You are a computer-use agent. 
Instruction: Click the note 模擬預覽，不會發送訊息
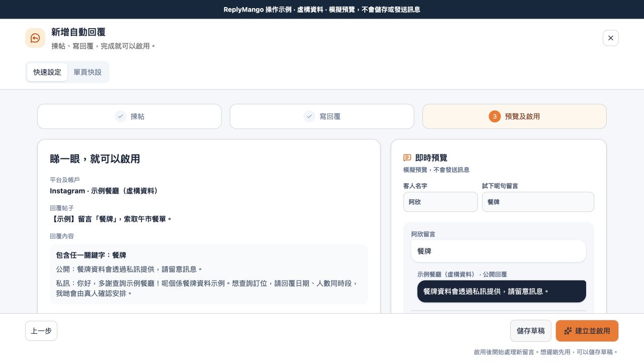coord(436,170)
